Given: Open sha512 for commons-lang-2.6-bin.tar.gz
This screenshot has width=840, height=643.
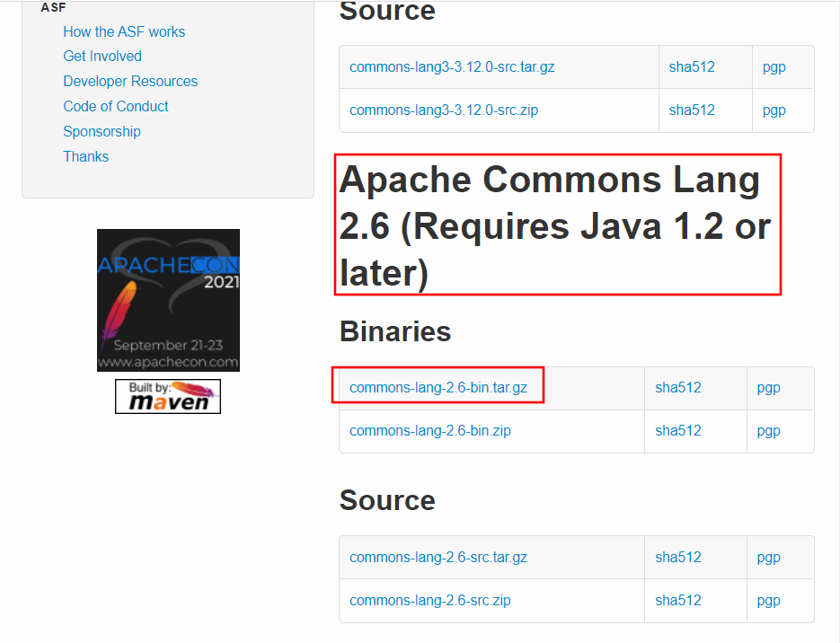Looking at the screenshot, I should click(678, 388).
